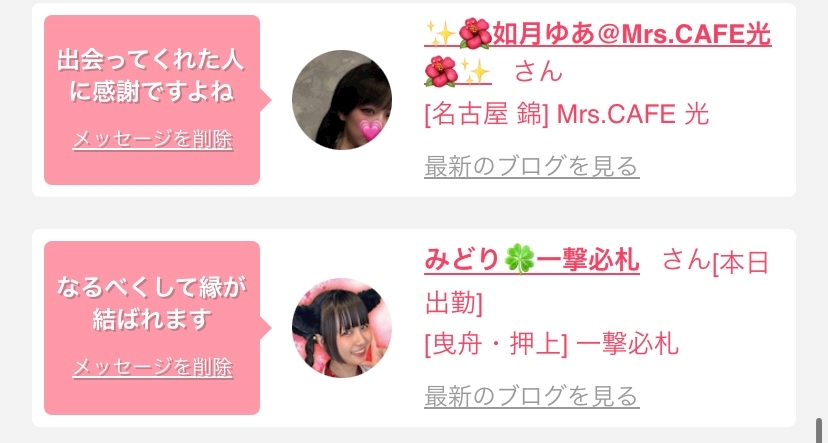Delete the 出会ってくれた人に感謝ですよね message
The height and width of the screenshot is (443, 828).
[x=152, y=140]
